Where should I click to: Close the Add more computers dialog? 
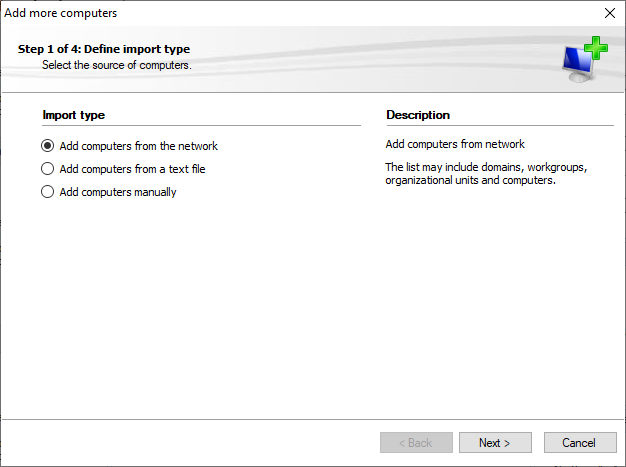pos(610,13)
